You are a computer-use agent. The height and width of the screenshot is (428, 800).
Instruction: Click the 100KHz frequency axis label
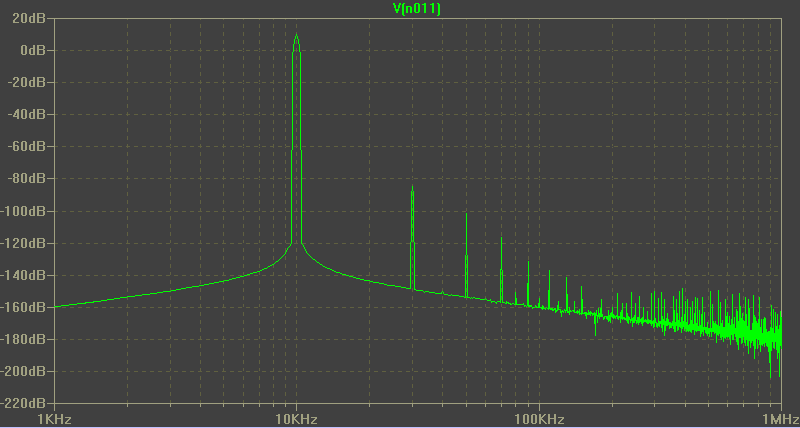pos(539,419)
